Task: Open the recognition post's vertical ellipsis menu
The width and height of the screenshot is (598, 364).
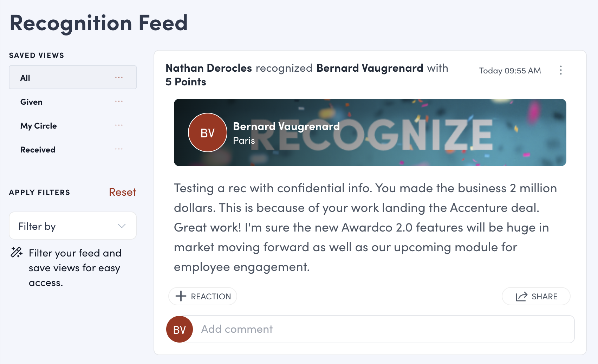Action: (561, 70)
